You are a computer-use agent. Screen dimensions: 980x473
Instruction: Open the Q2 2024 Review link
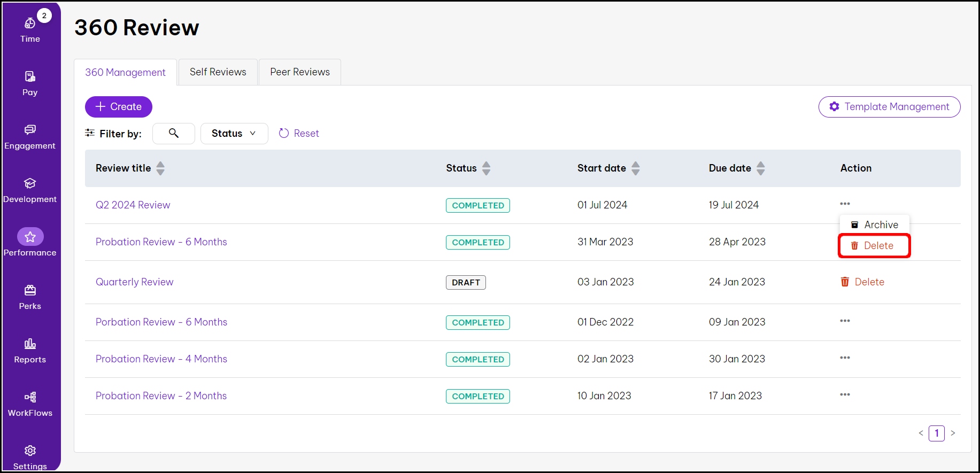(x=133, y=205)
